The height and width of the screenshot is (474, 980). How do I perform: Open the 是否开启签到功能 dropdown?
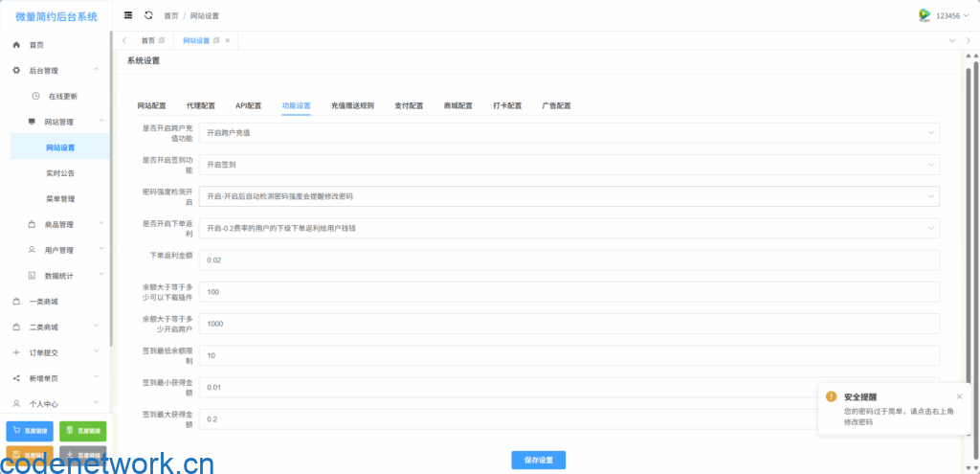pyautogui.click(x=568, y=165)
